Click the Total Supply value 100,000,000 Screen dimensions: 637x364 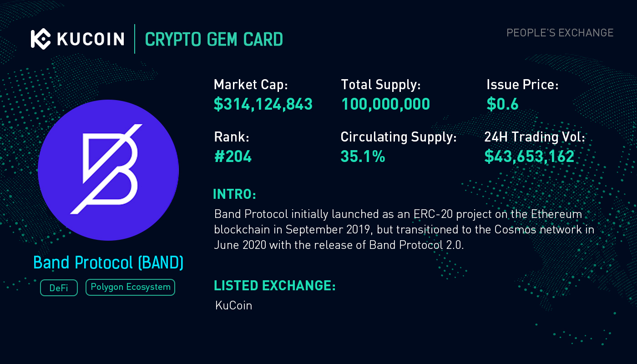[385, 104]
